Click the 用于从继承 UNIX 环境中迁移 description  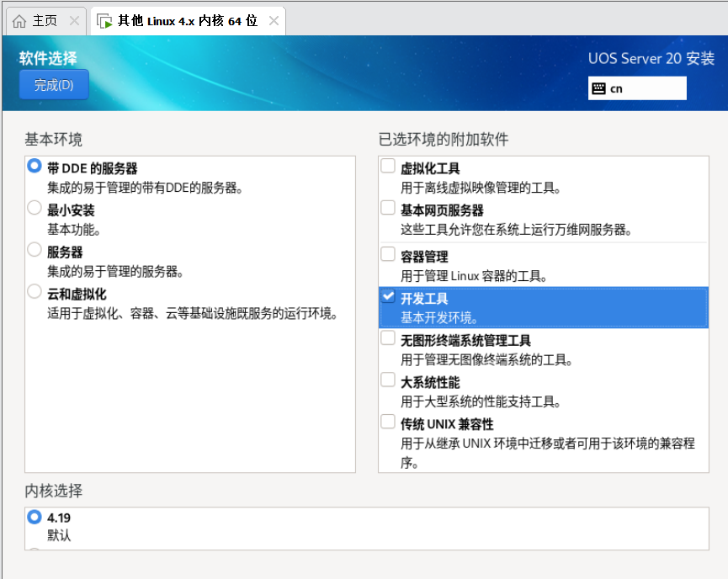point(548,453)
